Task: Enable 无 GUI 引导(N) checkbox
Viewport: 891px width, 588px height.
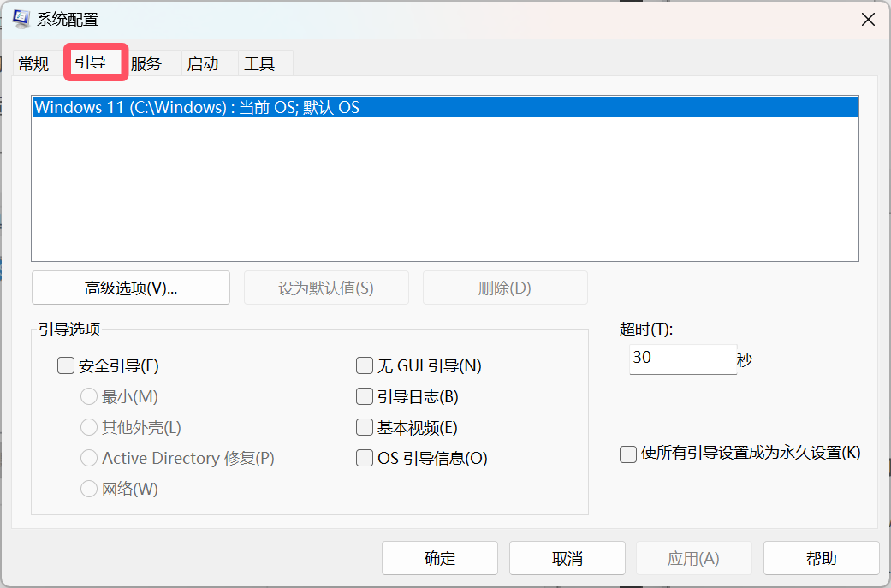Action: click(x=365, y=365)
